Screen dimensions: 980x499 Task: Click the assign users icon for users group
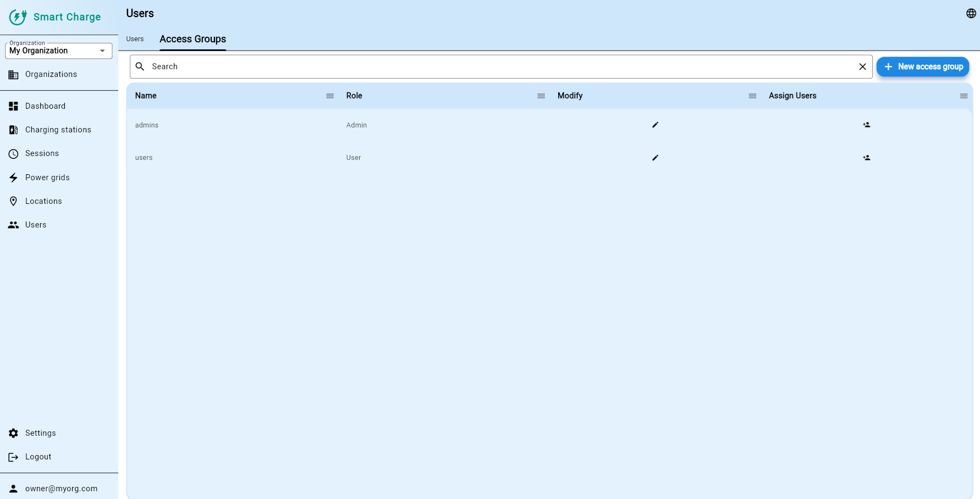click(866, 157)
